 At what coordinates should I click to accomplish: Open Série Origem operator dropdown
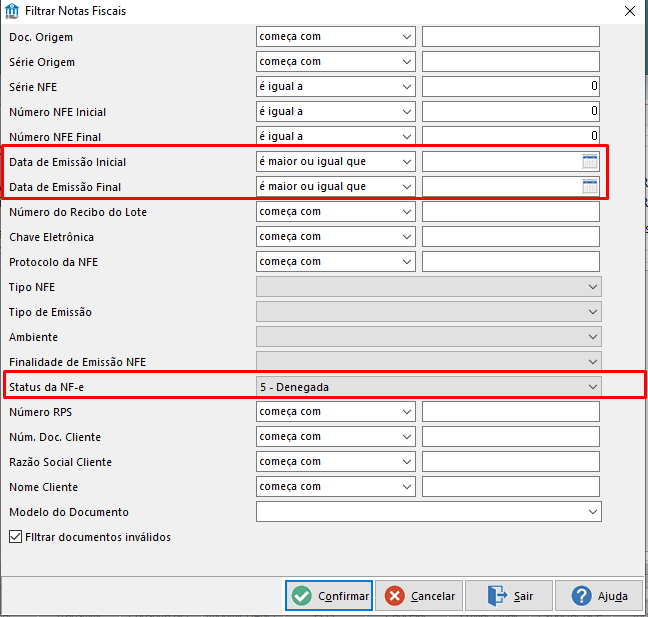click(336, 62)
